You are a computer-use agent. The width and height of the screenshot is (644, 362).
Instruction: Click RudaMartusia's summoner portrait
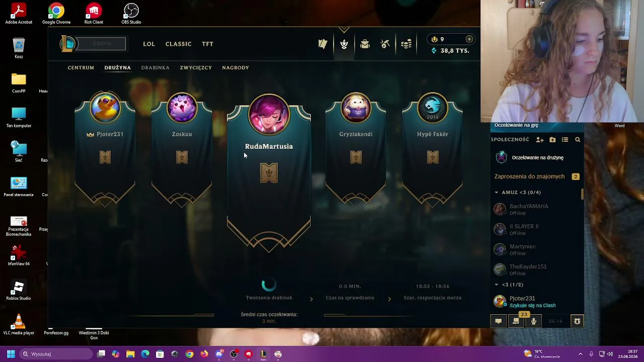point(269,114)
